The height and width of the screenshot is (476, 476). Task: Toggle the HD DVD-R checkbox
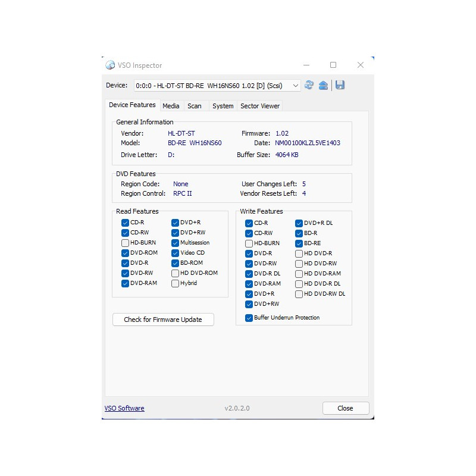[299, 253]
